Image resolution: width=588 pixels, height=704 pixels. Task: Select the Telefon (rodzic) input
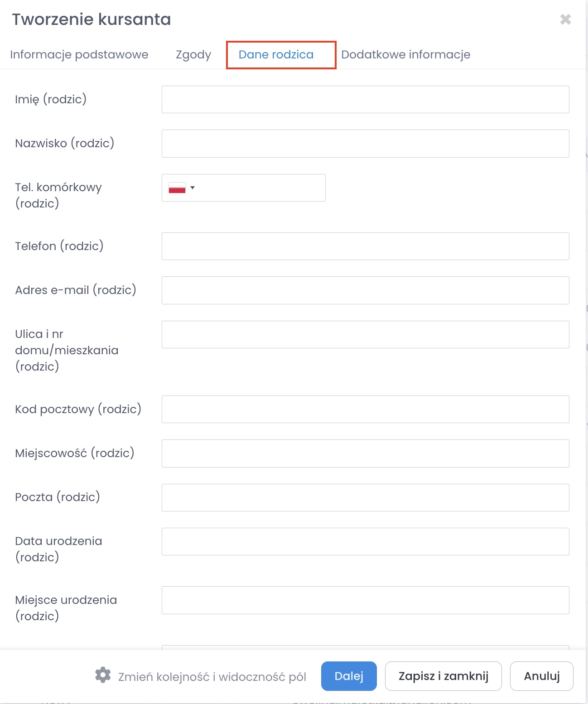coord(365,246)
